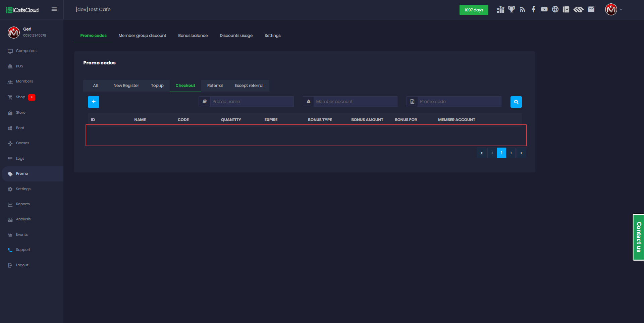The width and height of the screenshot is (644, 323).
Task: Open the Facebook icon link
Action: pyautogui.click(x=533, y=9)
